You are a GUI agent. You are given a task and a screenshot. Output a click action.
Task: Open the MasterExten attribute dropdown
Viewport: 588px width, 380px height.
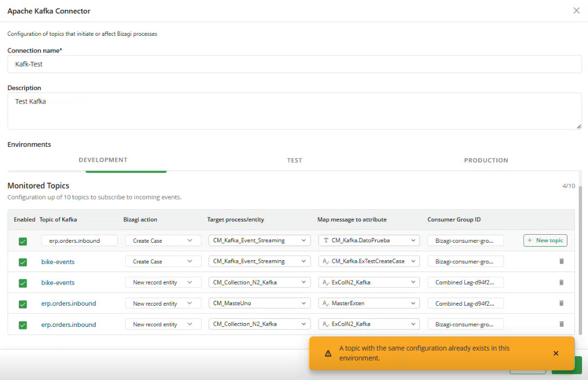click(x=369, y=303)
